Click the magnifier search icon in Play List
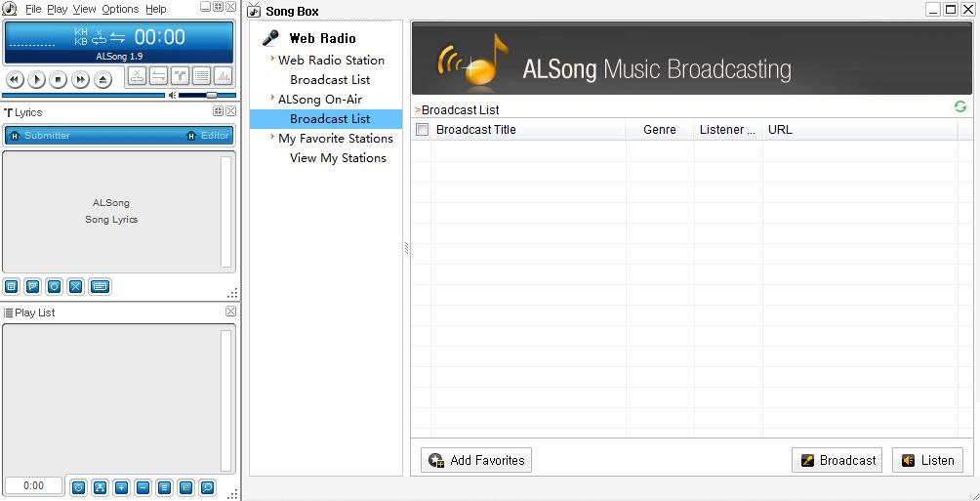The width and height of the screenshot is (980, 501). pyautogui.click(x=207, y=487)
